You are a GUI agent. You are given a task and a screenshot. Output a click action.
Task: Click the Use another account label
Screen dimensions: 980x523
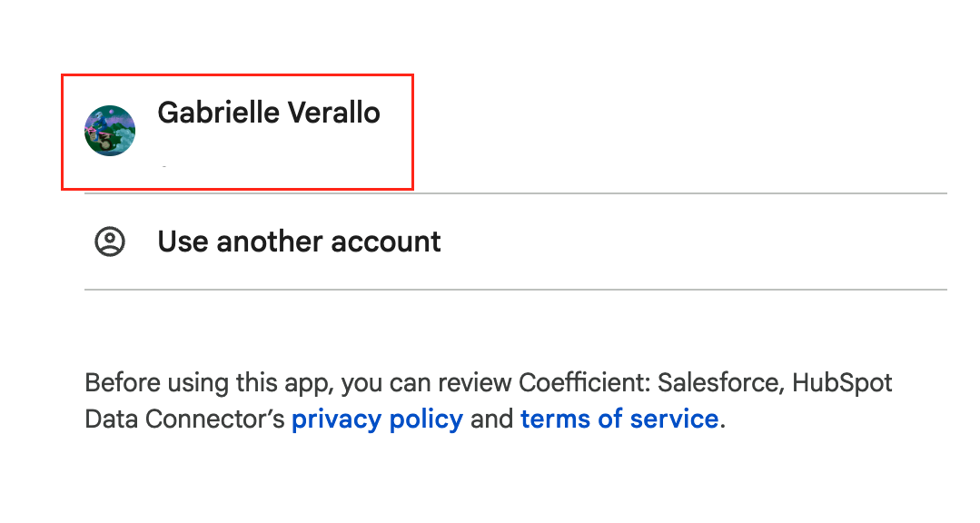click(299, 242)
